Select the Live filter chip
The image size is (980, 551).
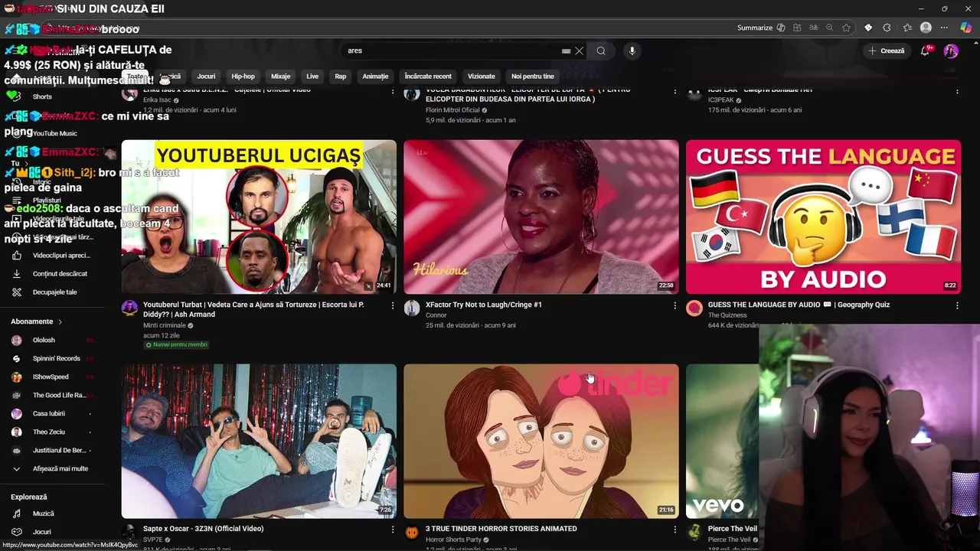coord(312,77)
